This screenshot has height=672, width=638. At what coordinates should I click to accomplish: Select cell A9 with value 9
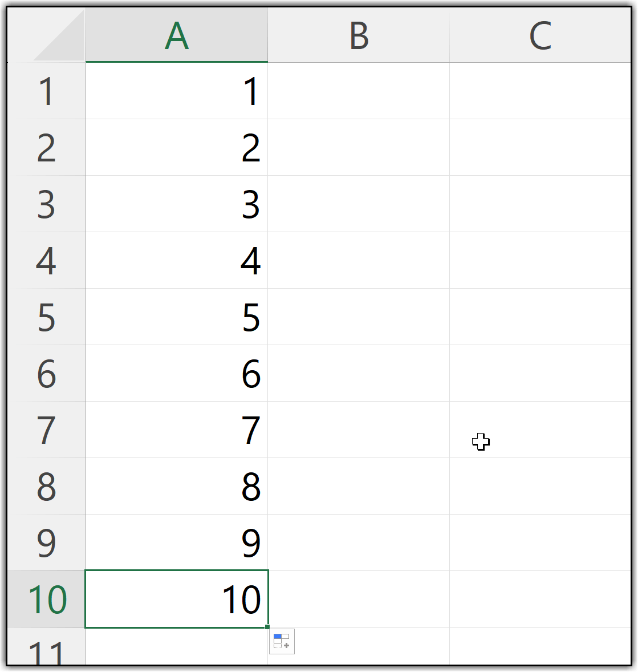point(176,543)
